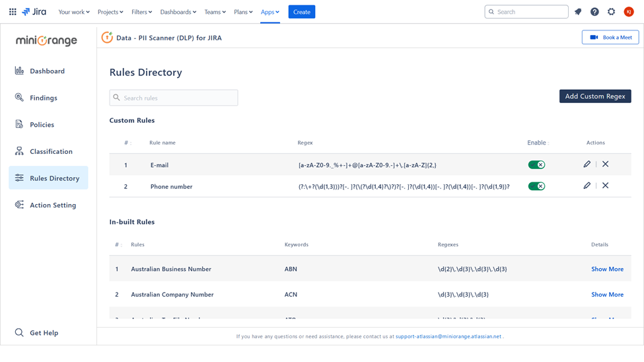
Task: Click the Phone number rule name cell
Action: (x=171, y=186)
